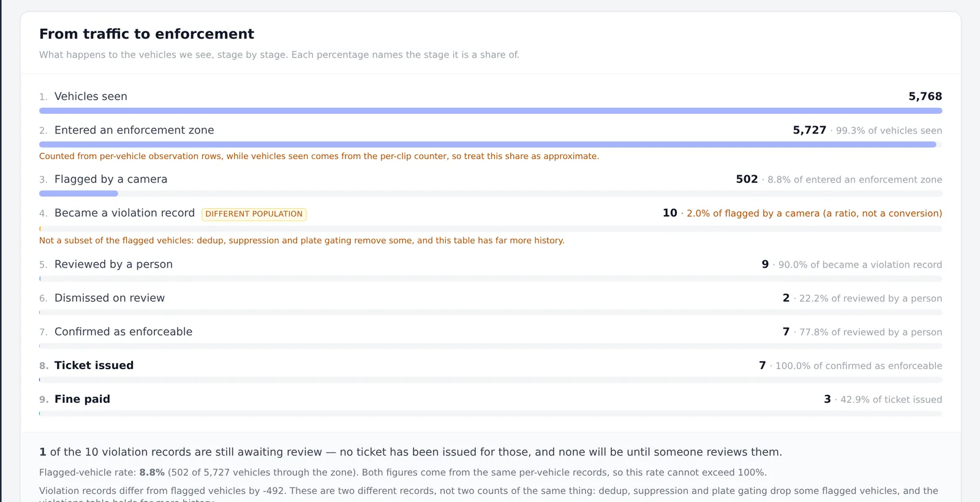Click "42.9% of ticket issued" share text
The image size is (980, 502).
pyautogui.click(x=891, y=399)
